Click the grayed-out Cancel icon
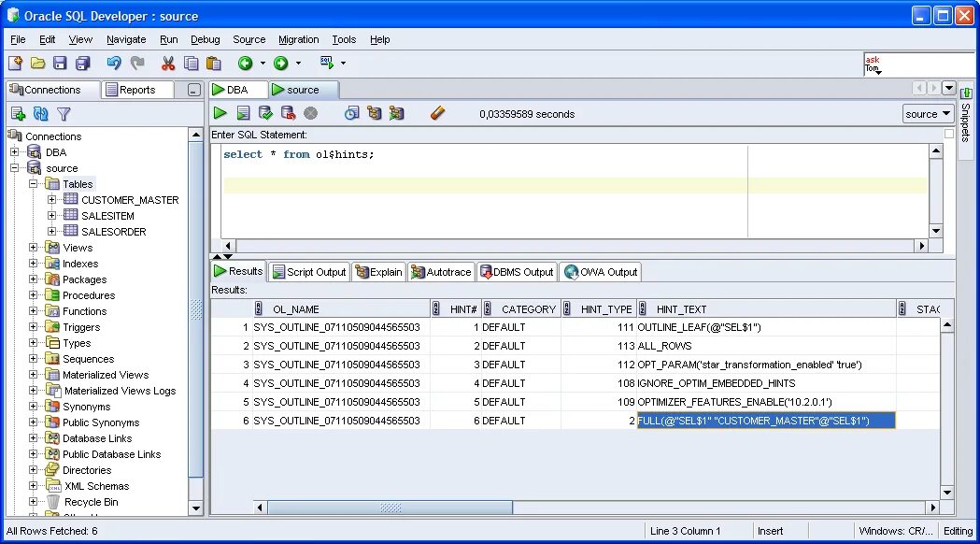This screenshot has width=980, height=544. click(x=310, y=112)
